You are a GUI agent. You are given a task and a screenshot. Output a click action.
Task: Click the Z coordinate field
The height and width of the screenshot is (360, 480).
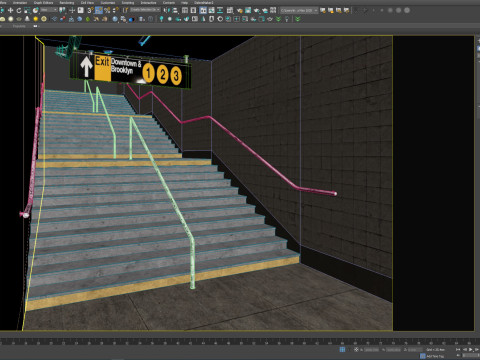[x=415, y=350]
